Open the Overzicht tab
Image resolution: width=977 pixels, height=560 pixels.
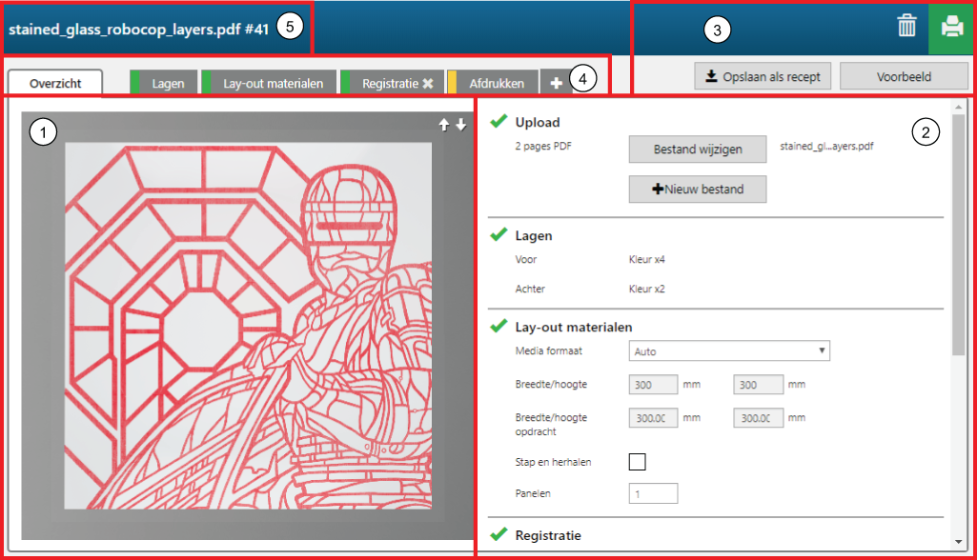[x=55, y=83]
